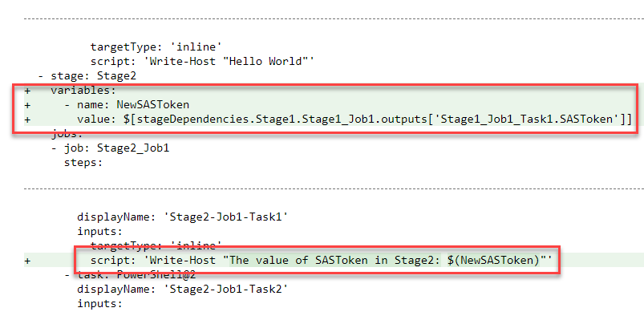
Task: Click the dashed separator above displayName Task1
Action: [334, 189]
